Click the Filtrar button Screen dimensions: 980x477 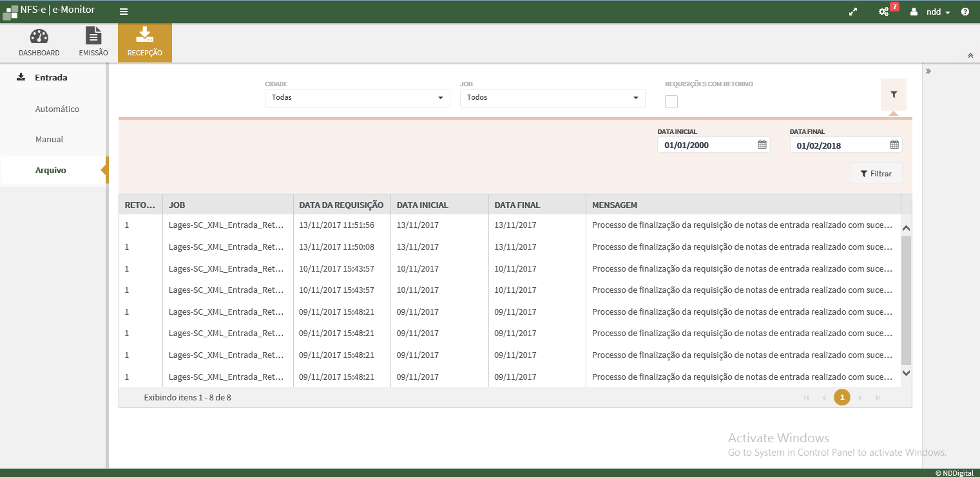tap(876, 174)
